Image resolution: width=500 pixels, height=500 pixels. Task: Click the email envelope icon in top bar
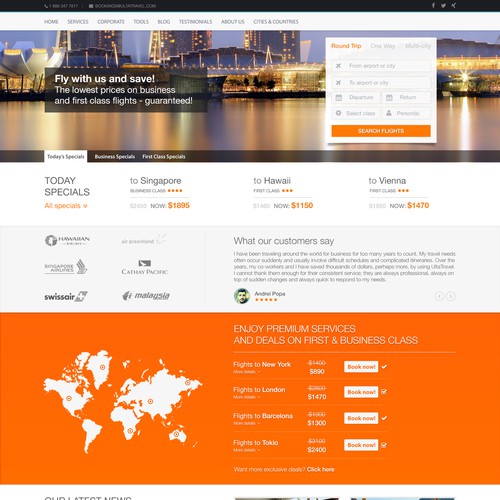(x=91, y=6)
